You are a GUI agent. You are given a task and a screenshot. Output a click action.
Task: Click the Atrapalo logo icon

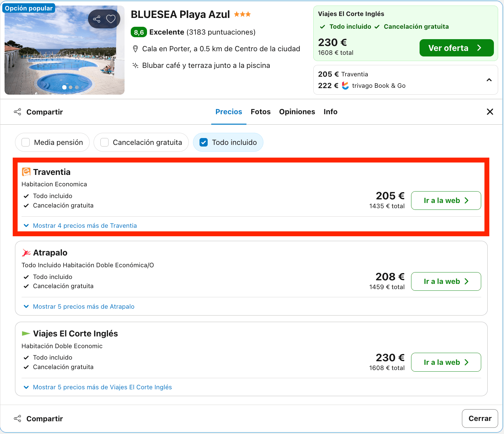click(x=26, y=253)
